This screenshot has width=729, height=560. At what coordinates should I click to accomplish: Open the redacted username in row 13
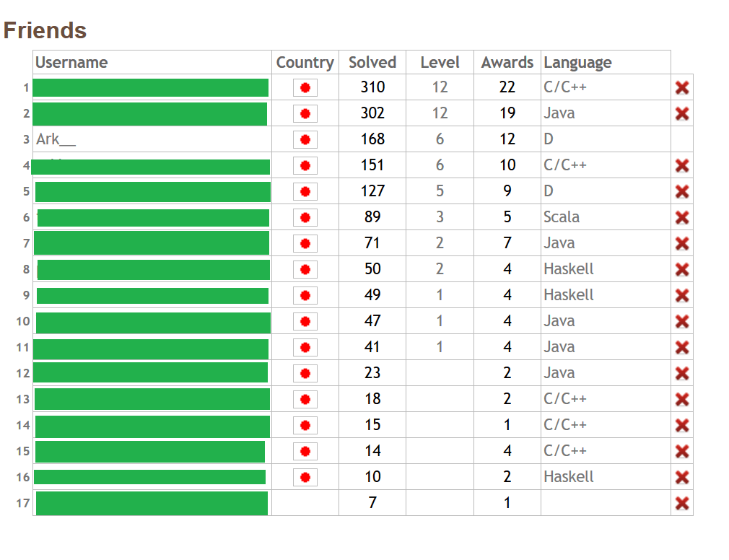(x=152, y=399)
